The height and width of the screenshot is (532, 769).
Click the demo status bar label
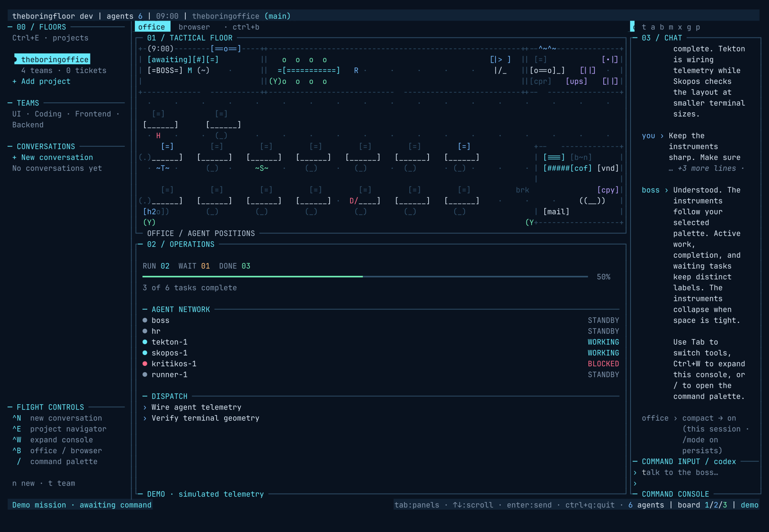point(749,505)
